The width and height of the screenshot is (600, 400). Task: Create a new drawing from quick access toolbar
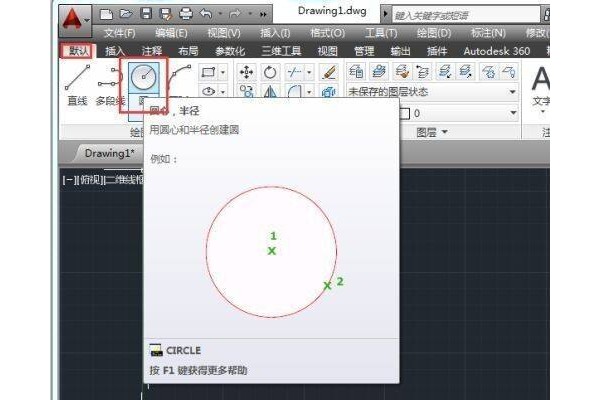[x=106, y=15]
